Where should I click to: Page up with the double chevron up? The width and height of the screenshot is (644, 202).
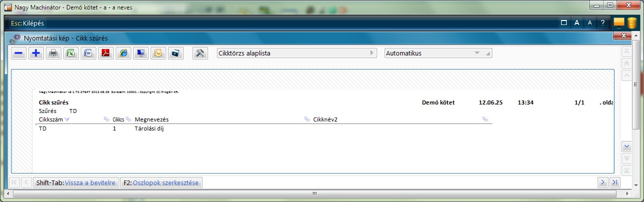[x=628, y=63]
